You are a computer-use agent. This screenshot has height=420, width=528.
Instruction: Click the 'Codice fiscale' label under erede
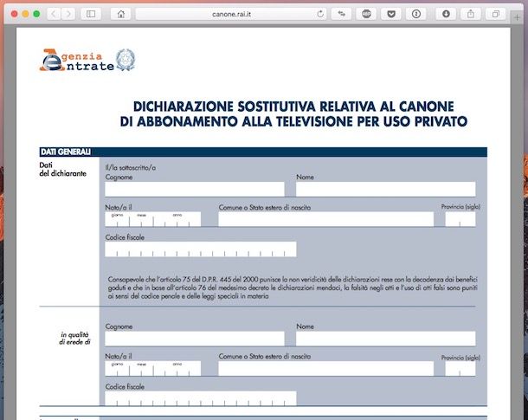click(x=125, y=386)
